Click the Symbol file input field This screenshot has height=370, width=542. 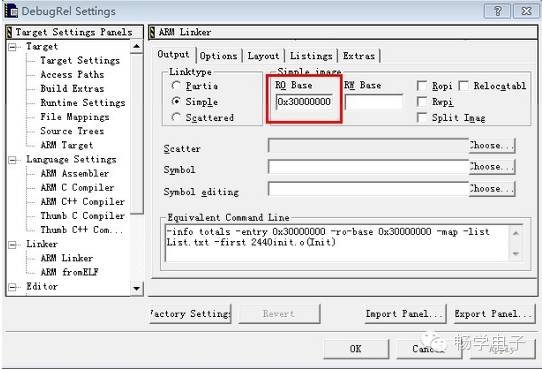click(x=368, y=167)
